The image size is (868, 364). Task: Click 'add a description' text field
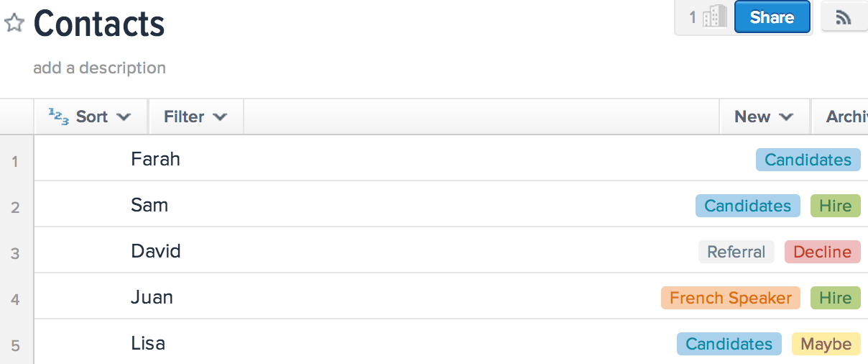[x=99, y=68]
